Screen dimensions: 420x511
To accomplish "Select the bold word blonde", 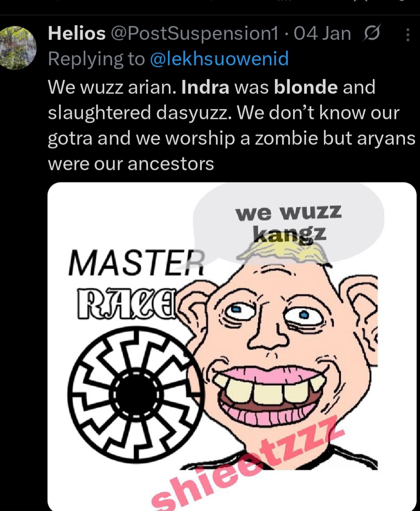I will (x=306, y=88).
